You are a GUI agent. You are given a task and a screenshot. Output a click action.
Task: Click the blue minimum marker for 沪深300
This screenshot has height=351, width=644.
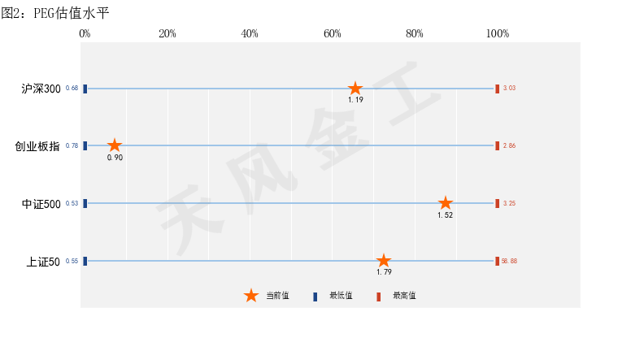coord(85,89)
